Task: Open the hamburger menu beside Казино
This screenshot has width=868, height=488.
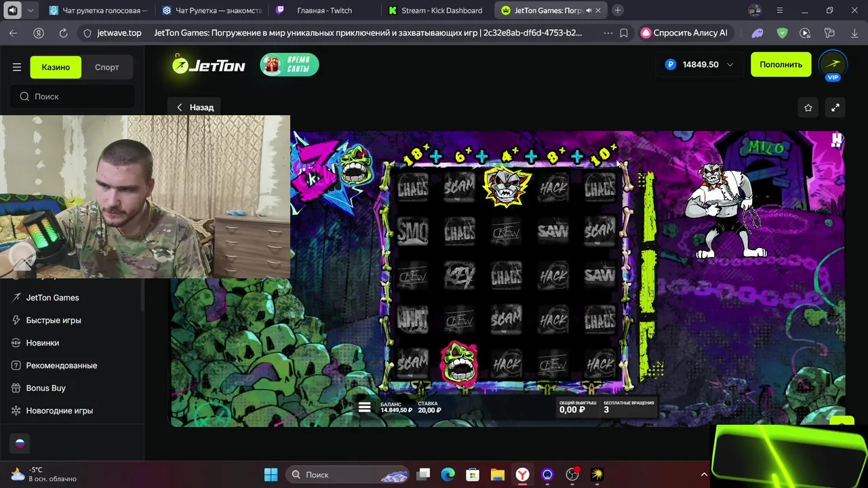Action: click(17, 67)
